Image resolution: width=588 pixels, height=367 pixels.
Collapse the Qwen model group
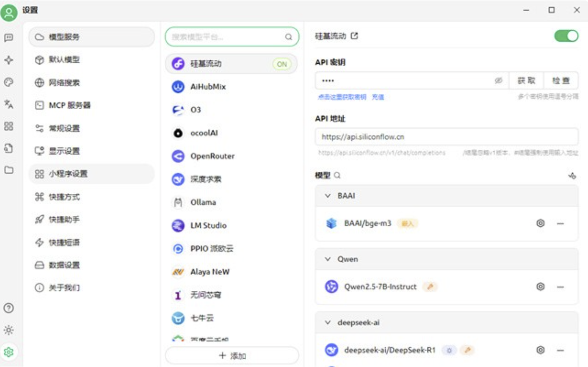(328, 259)
